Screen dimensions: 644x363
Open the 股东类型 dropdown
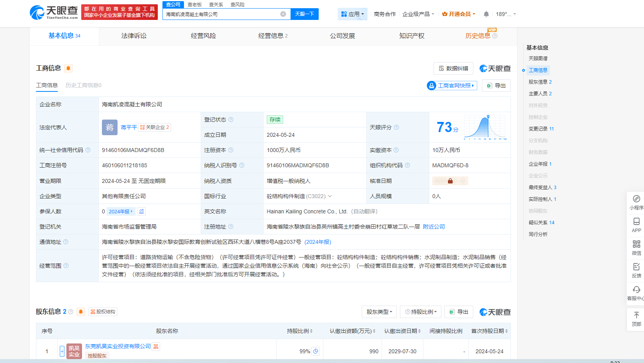point(379,312)
